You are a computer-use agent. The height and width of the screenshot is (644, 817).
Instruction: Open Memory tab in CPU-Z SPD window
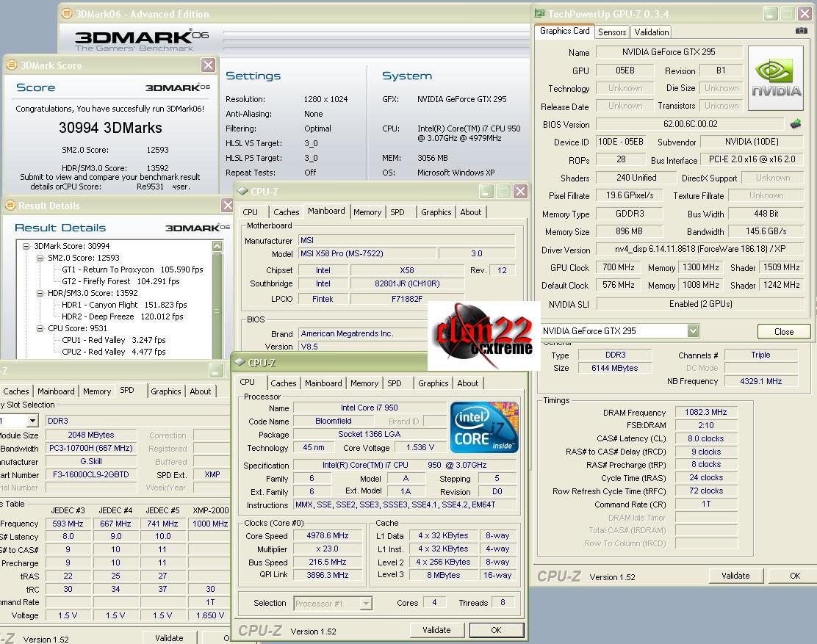(x=97, y=391)
